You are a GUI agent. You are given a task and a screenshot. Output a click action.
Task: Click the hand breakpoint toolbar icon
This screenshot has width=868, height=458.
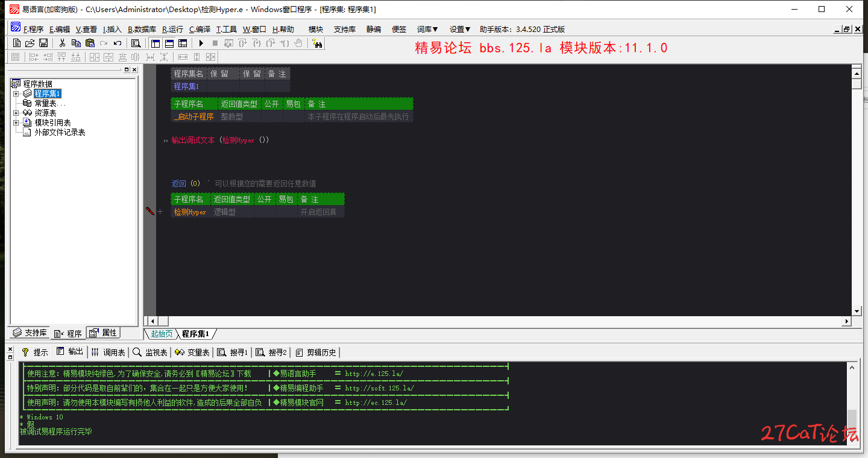coord(298,43)
